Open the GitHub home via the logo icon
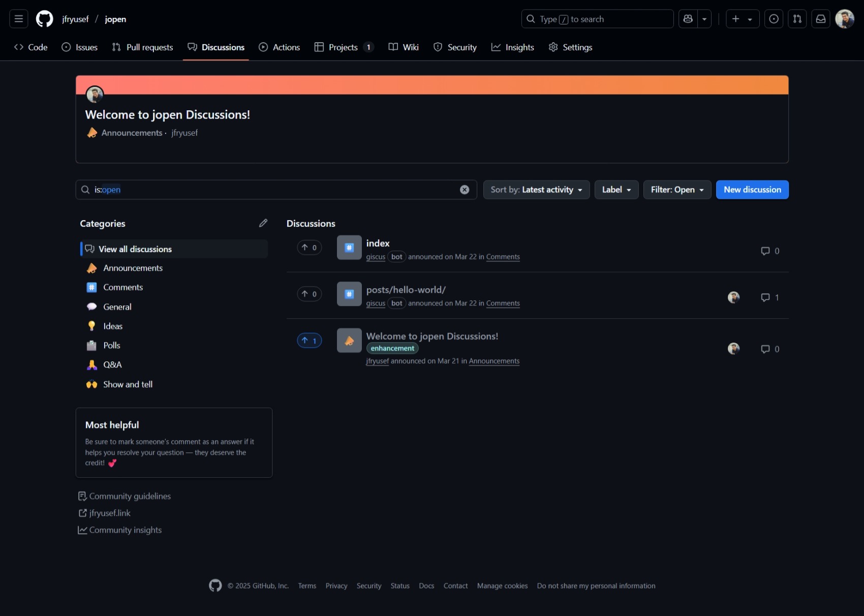The image size is (864, 616). pyautogui.click(x=44, y=19)
